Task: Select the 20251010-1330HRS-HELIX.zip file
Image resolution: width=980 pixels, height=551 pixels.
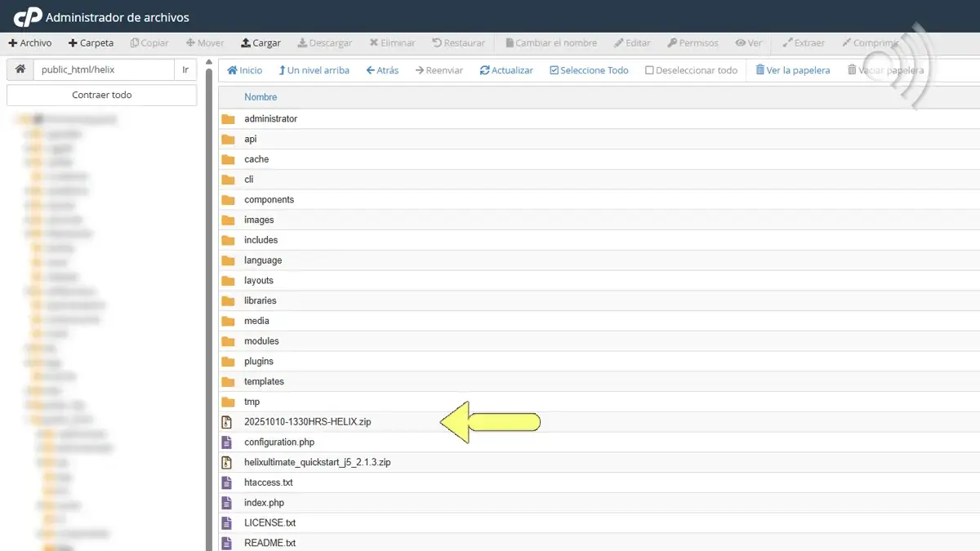Action: pyautogui.click(x=307, y=422)
